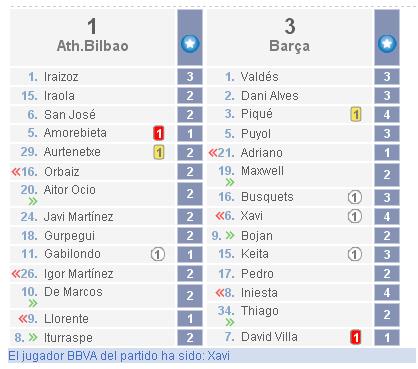Select player Dani Alves in Barça lineup
418x369 pixels.
tap(269, 96)
